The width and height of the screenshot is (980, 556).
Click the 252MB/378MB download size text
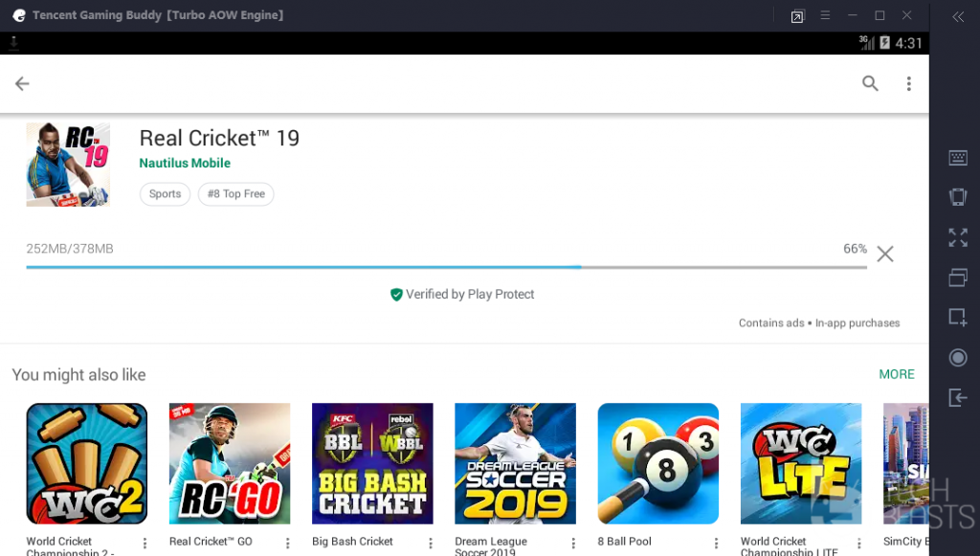point(69,249)
